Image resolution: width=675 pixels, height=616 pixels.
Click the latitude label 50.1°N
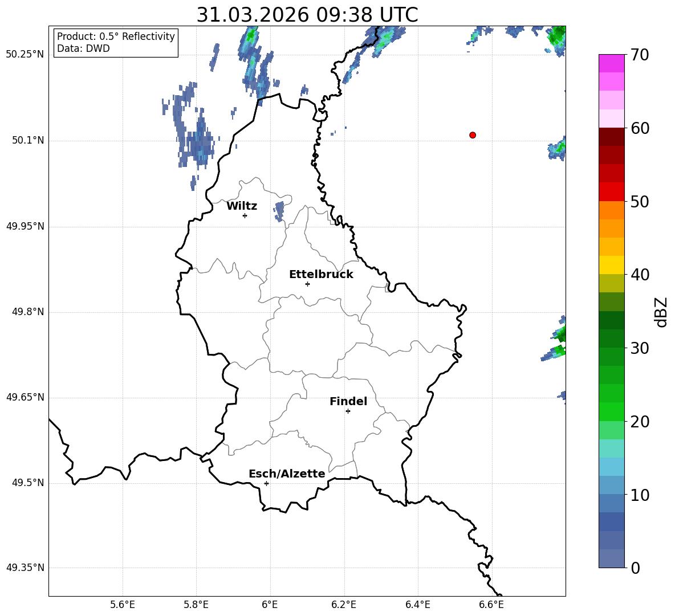[x=28, y=141]
